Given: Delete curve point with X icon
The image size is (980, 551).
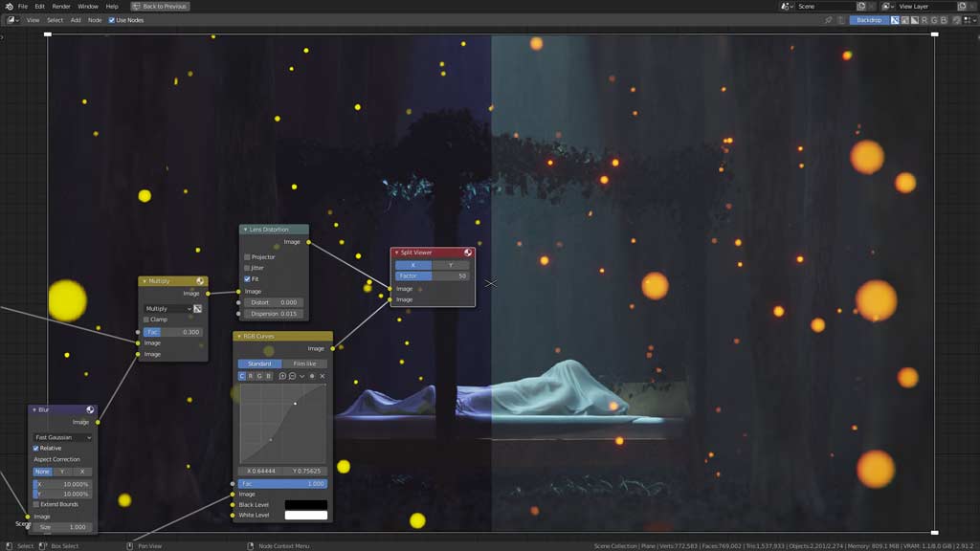Looking at the screenshot, I should tap(323, 376).
